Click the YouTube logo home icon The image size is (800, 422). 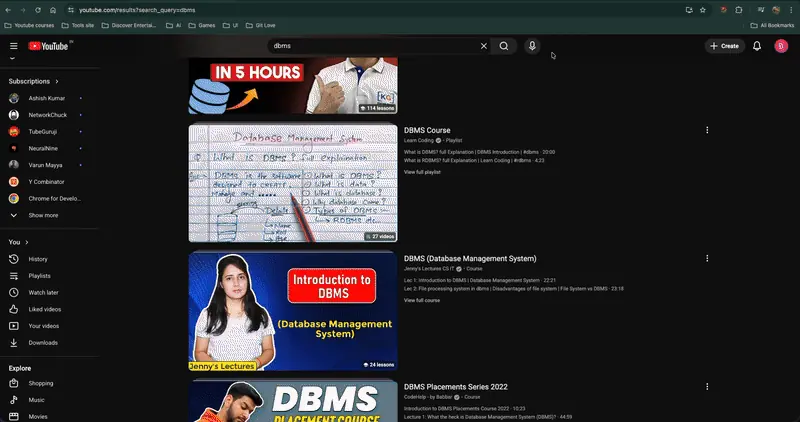pyautogui.click(x=49, y=46)
